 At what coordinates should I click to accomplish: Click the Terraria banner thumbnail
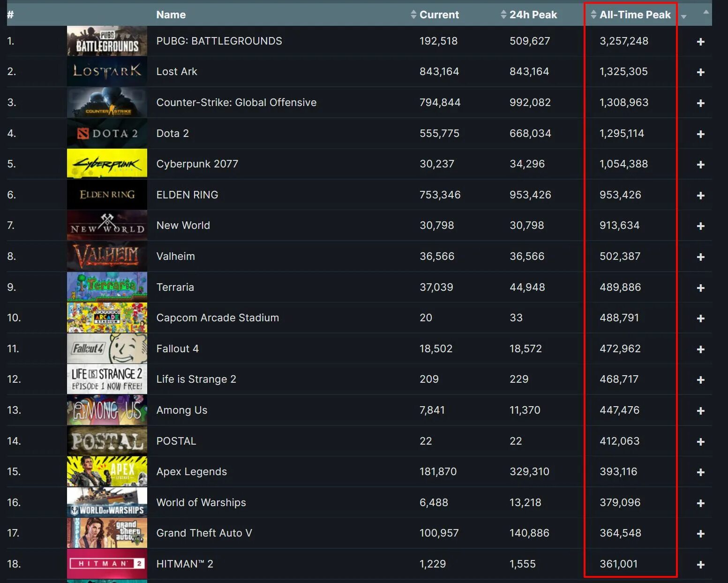[x=107, y=287]
